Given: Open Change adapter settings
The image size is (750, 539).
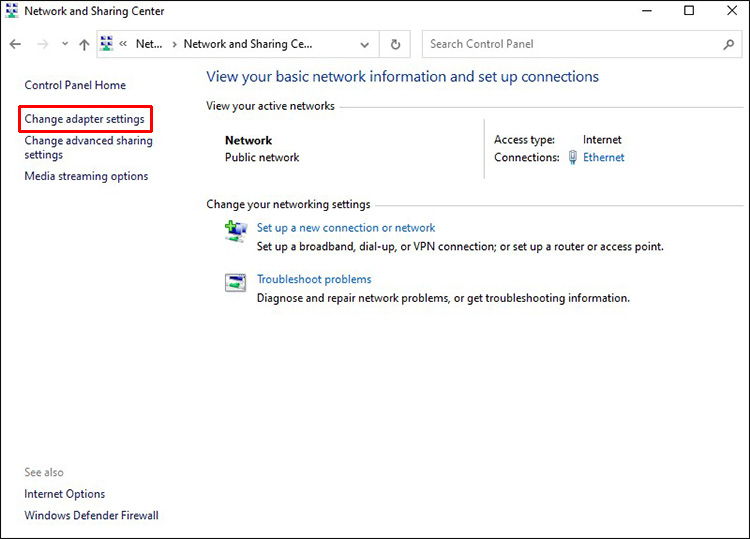Looking at the screenshot, I should coord(84,119).
